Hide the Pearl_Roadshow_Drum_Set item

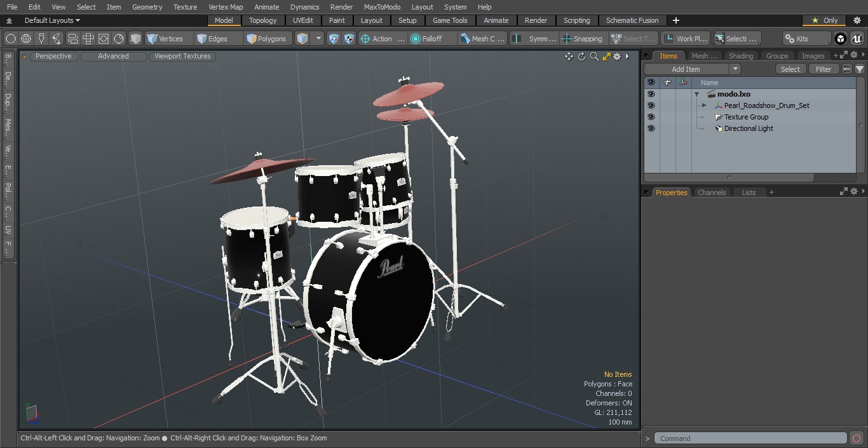coord(651,105)
